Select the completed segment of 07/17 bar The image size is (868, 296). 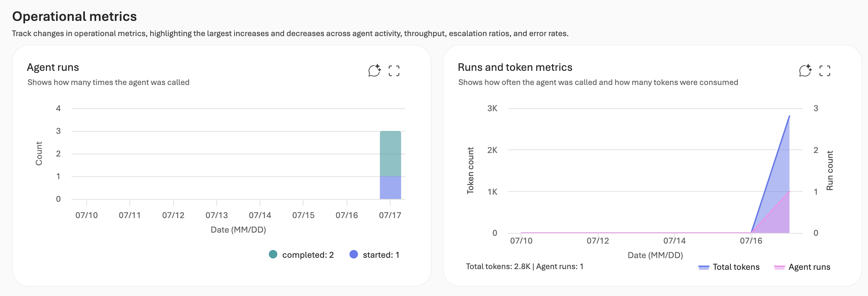tap(390, 154)
